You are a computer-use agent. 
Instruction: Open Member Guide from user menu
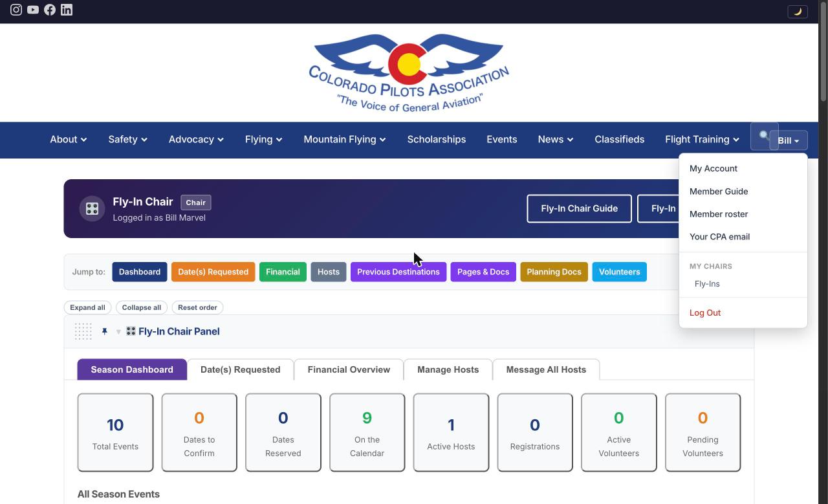(743, 192)
